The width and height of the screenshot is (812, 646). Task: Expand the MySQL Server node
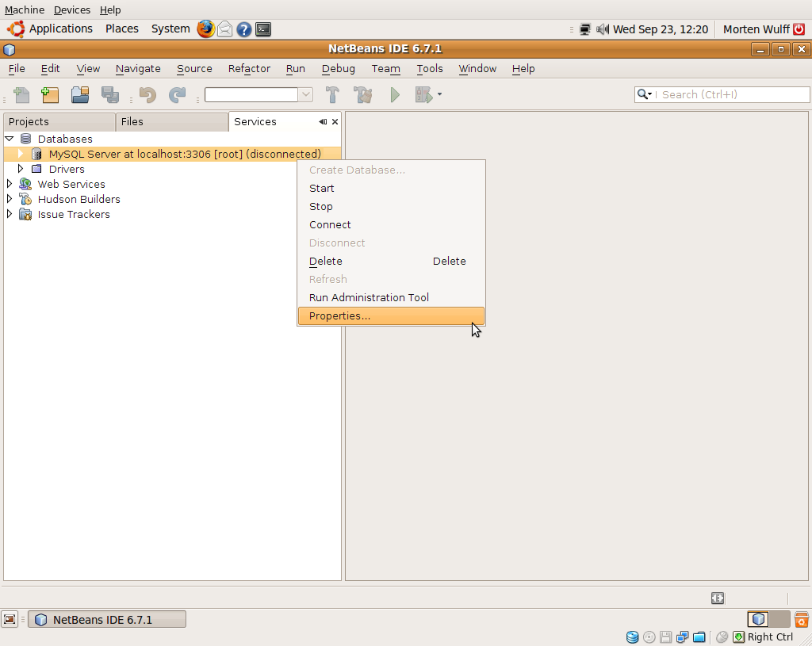coord(21,154)
